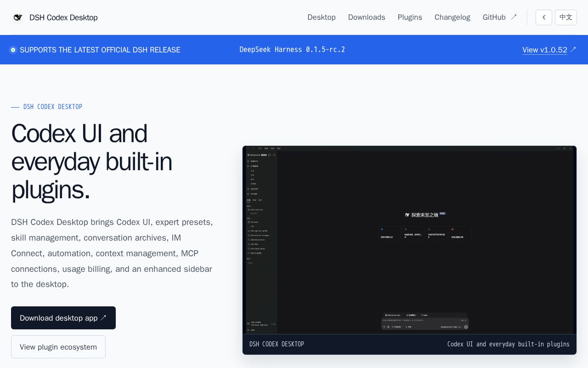Click the small DSH CODEX DESKTOP eyebrow label
Screen dimensions: 588x368
coord(53,107)
